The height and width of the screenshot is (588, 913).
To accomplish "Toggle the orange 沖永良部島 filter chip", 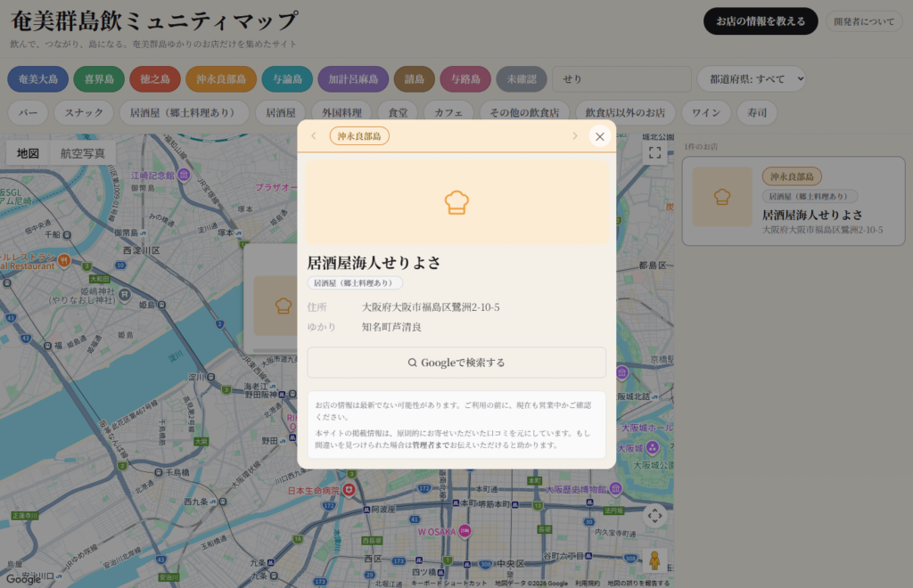I will pos(221,79).
